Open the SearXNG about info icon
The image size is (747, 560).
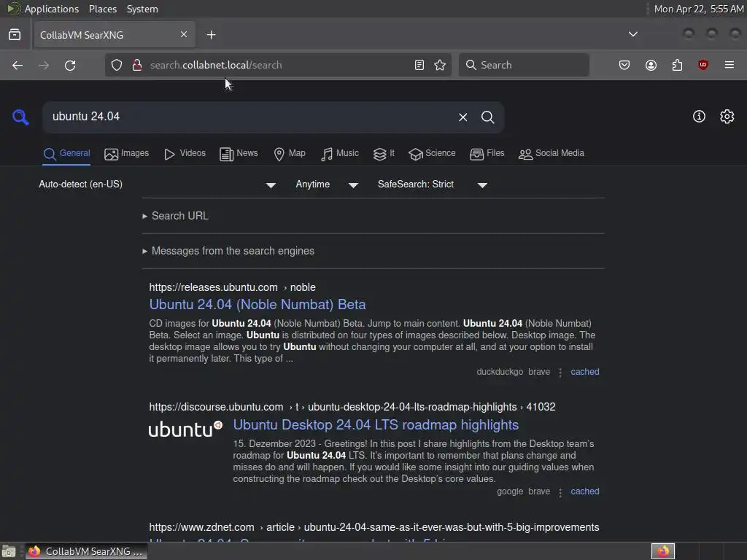[x=699, y=117]
